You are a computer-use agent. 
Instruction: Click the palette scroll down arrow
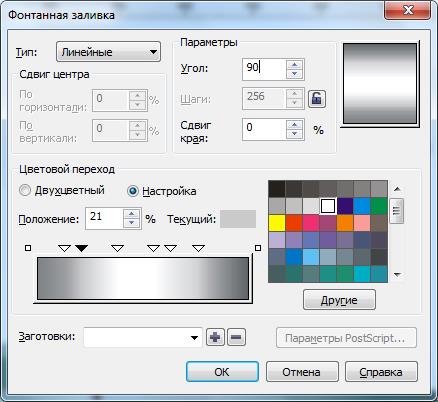397,275
